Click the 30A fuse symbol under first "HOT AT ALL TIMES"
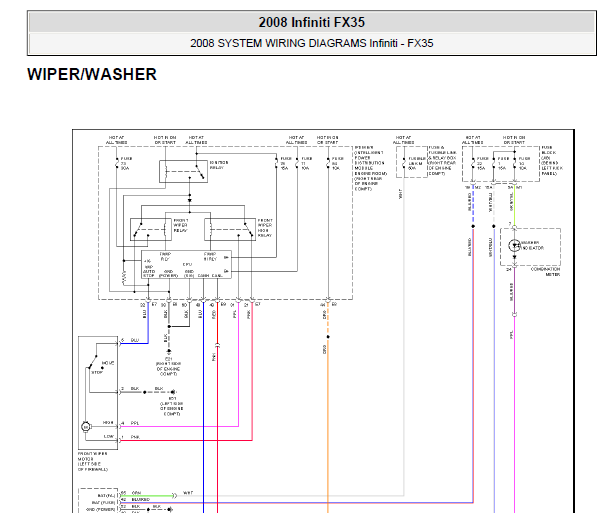The height and width of the screenshot is (513, 604). pyautogui.click(x=117, y=163)
